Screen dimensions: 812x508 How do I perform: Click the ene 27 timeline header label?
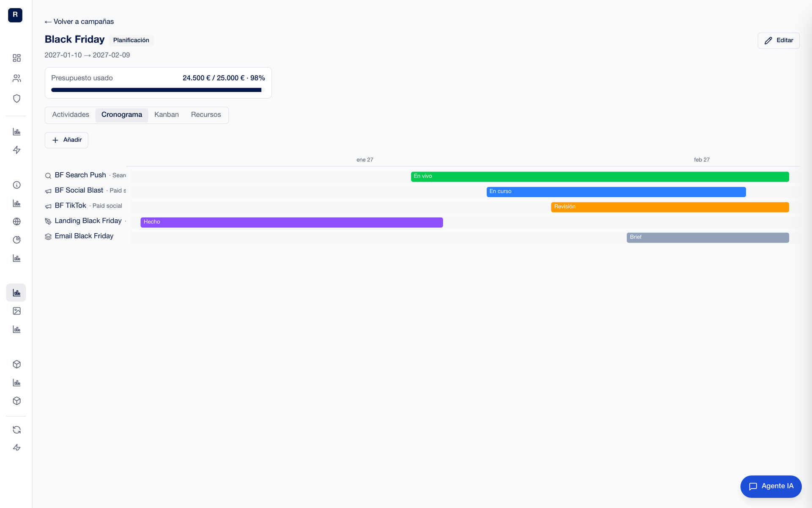[x=365, y=160]
